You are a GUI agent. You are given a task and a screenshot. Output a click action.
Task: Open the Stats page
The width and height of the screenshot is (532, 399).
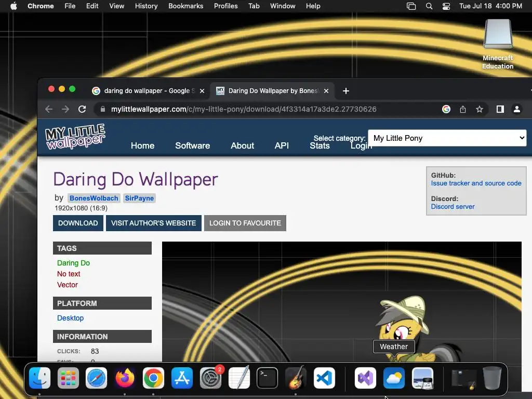click(320, 146)
